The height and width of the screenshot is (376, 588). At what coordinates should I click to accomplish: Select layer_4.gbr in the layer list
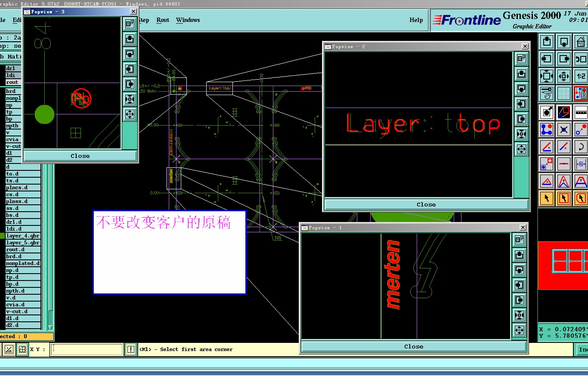23,236
